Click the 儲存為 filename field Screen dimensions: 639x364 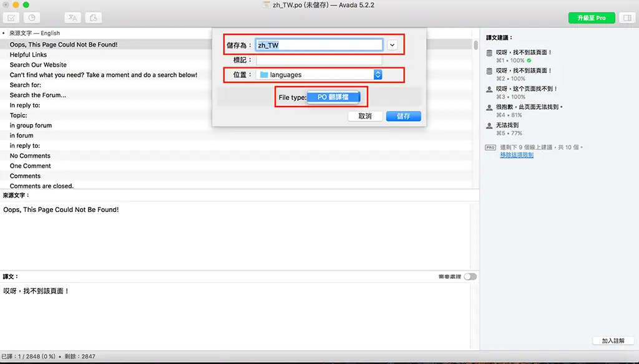point(319,45)
